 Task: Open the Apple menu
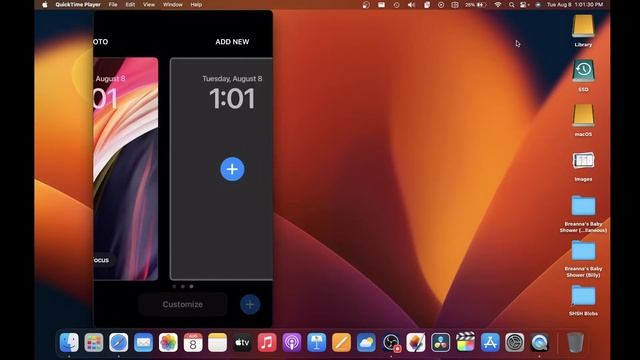(x=44, y=4)
